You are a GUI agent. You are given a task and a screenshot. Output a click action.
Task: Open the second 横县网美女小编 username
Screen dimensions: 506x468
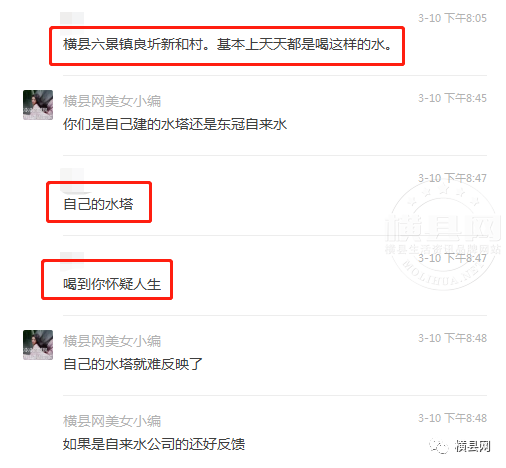(112, 341)
